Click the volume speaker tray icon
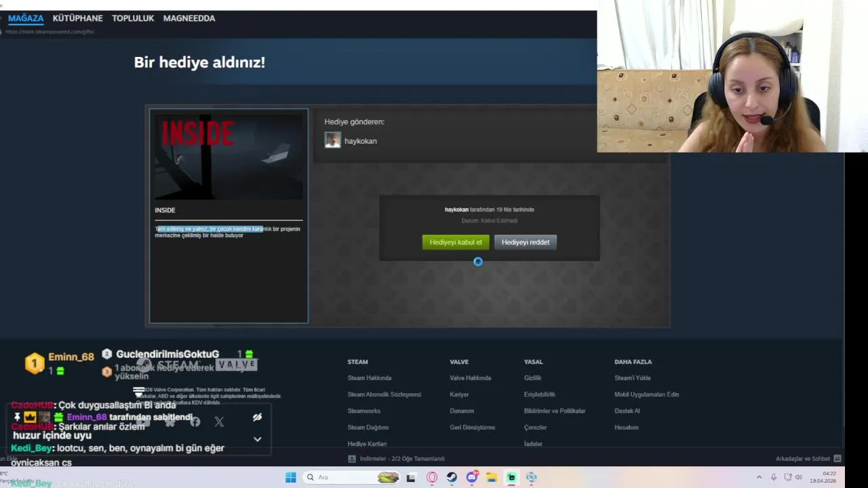 tap(799, 477)
